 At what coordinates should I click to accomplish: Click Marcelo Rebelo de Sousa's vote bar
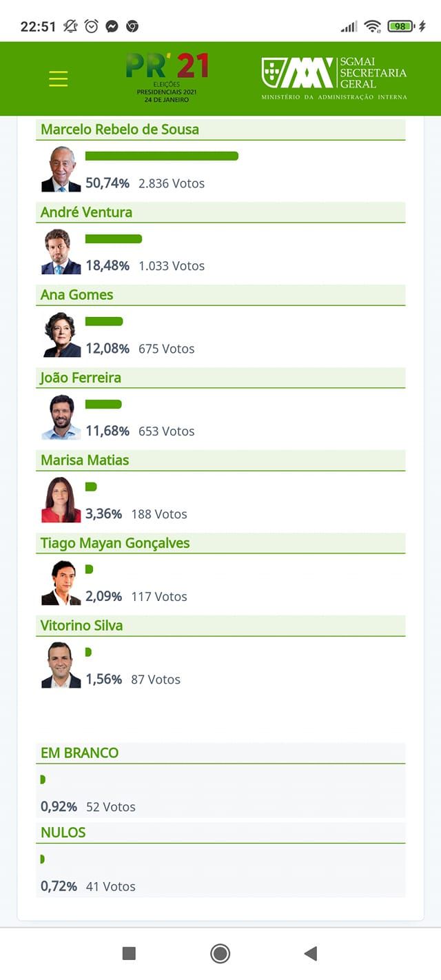coord(161,156)
